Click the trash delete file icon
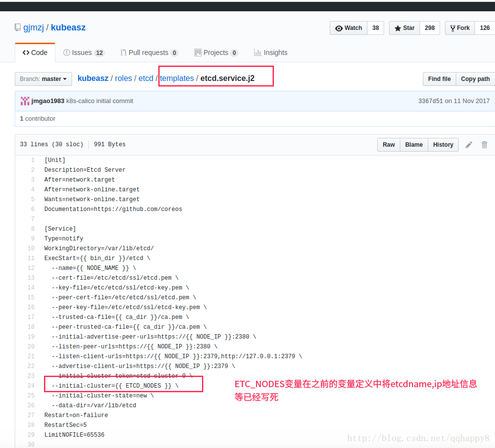This screenshot has height=448, width=495. pos(484,145)
